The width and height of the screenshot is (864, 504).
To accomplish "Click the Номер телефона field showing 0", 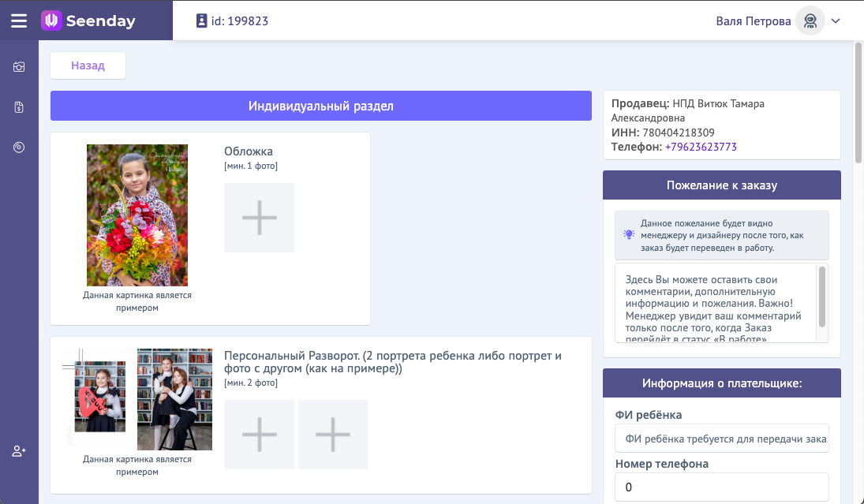I will click(721, 487).
